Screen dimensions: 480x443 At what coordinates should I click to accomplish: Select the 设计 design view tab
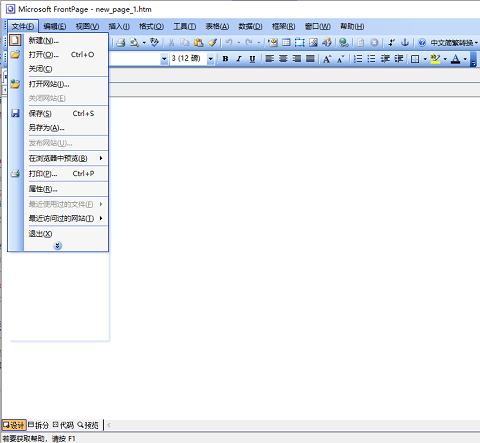pyautogui.click(x=14, y=425)
